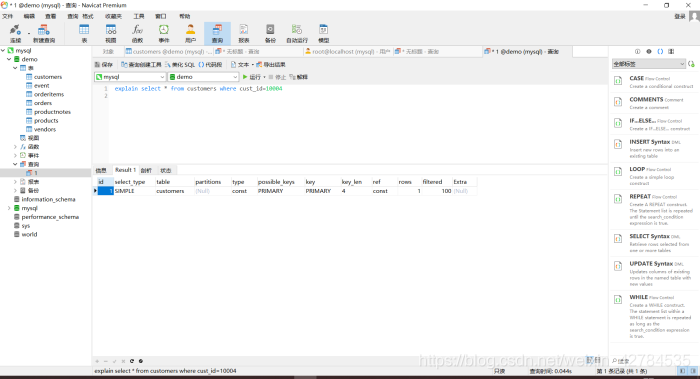
Task: Select the information_schema database
Action: click(x=48, y=199)
